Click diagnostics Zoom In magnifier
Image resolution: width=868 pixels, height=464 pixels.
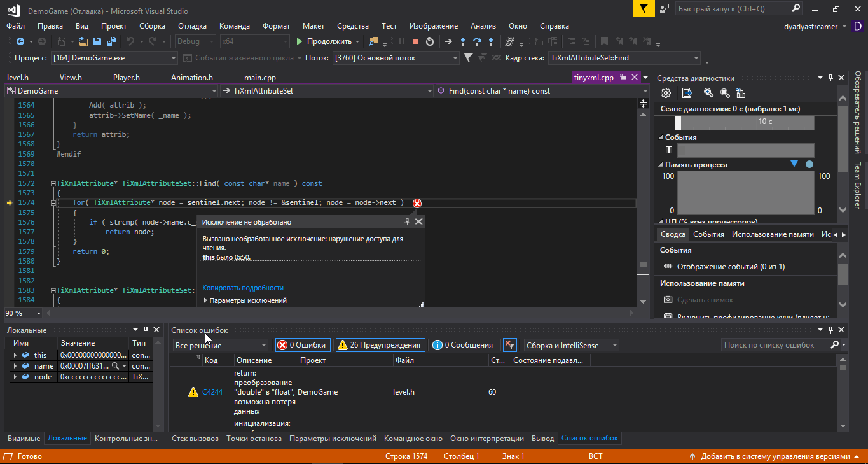pyautogui.click(x=708, y=93)
